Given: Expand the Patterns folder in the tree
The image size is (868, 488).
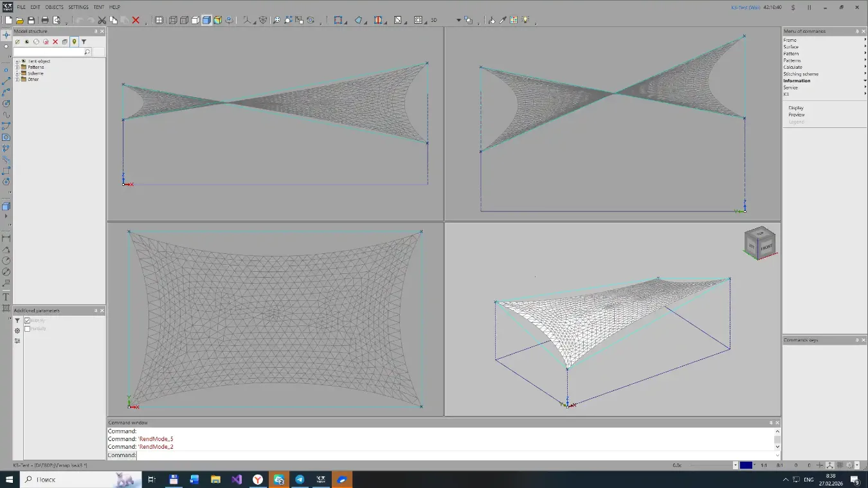Looking at the screenshot, I should tap(17, 67).
